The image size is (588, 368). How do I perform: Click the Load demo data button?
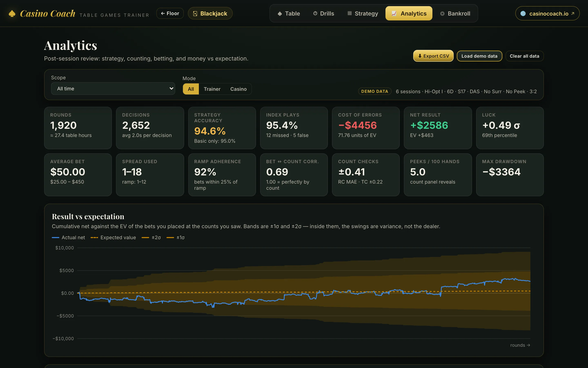[x=479, y=56]
